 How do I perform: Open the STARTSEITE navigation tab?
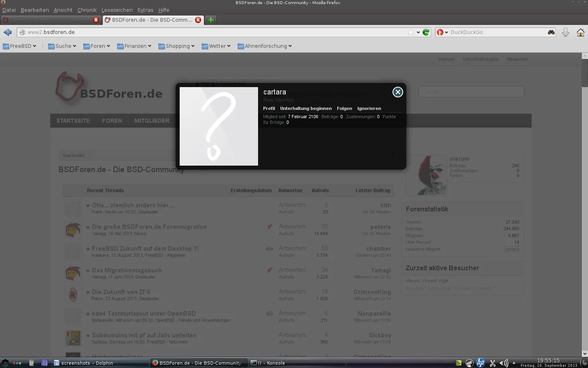[73, 121]
